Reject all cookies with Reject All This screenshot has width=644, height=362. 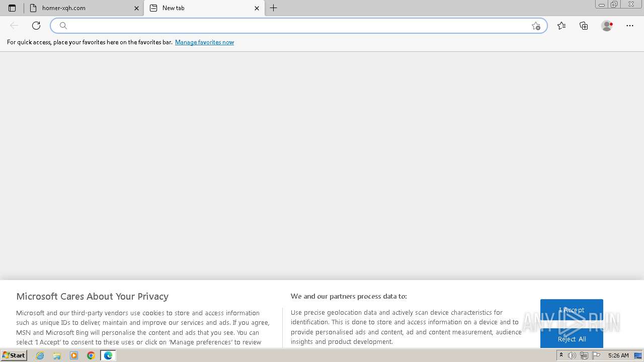click(x=572, y=339)
